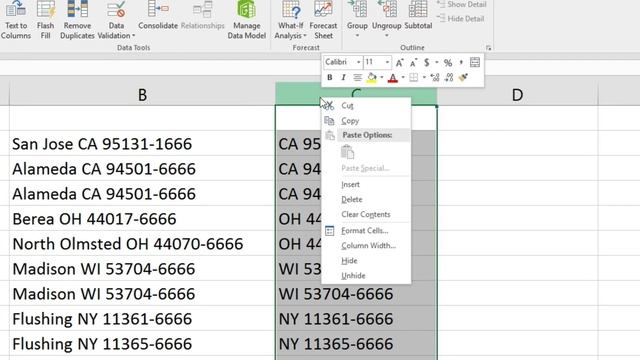Center align text in mini toolbar
This screenshot has width=640, height=360.
point(357,78)
